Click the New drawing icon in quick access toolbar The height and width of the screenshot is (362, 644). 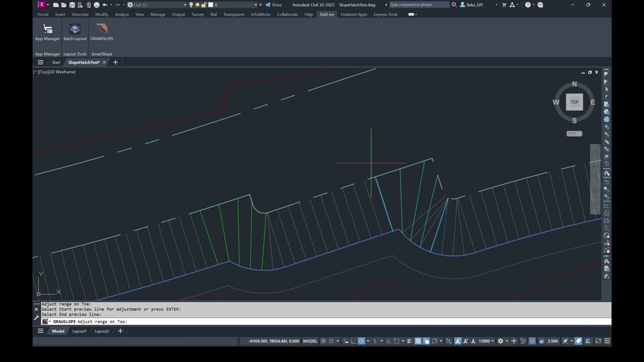click(x=56, y=5)
